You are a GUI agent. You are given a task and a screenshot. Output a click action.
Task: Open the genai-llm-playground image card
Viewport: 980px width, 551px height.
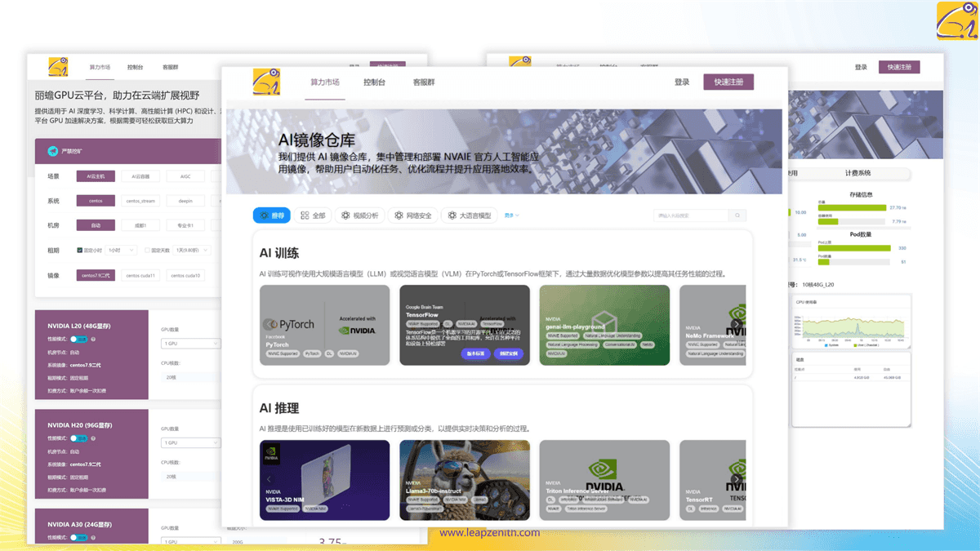[x=604, y=325]
